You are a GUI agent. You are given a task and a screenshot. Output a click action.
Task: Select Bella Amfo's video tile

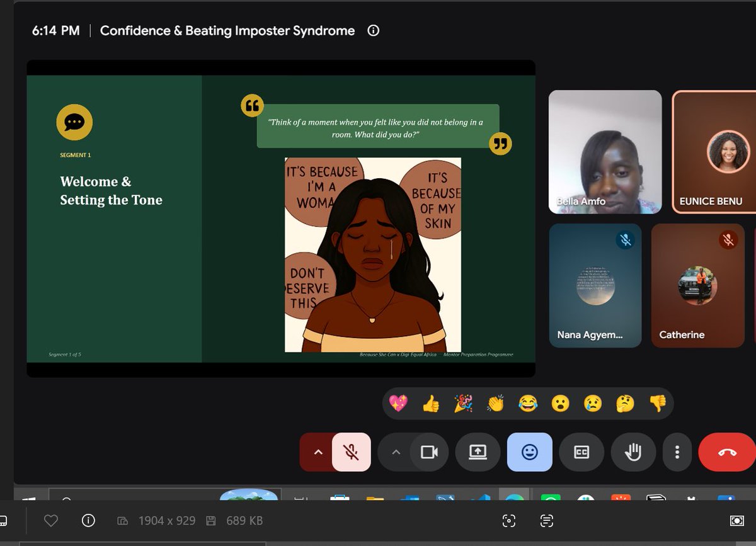[x=605, y=152]
